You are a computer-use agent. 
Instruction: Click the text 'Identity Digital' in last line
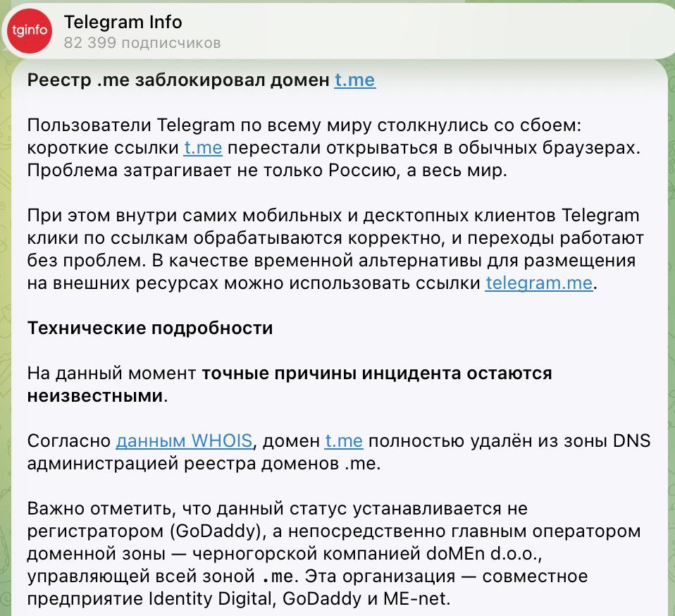click(210, 599)
